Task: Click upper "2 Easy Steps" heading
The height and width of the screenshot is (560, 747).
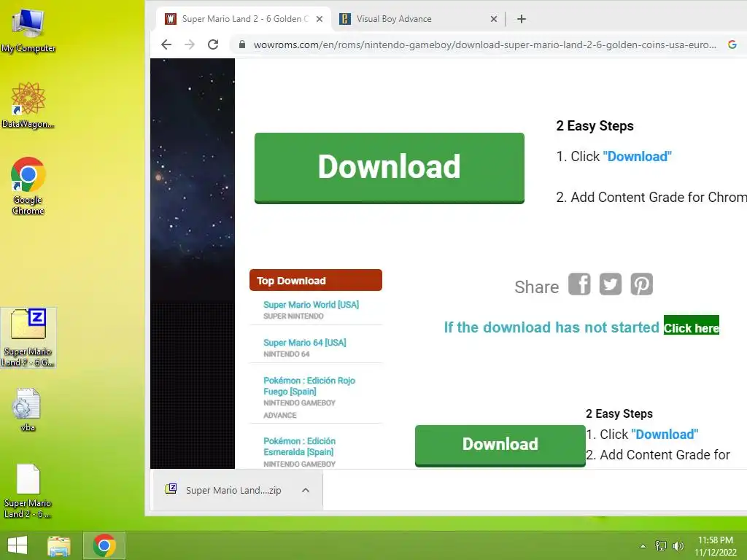Action: click(595, 125)
